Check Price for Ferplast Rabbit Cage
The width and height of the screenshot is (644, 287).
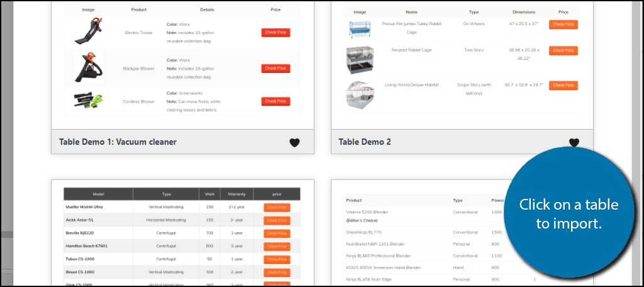point(563,50)
